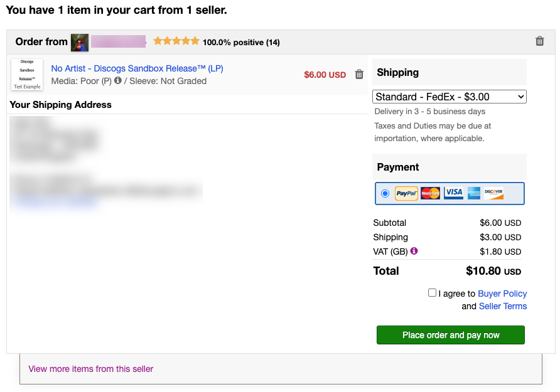View more items from this seller
The image size is (560, 392).
pyautogui.click(x=90, y=369)
